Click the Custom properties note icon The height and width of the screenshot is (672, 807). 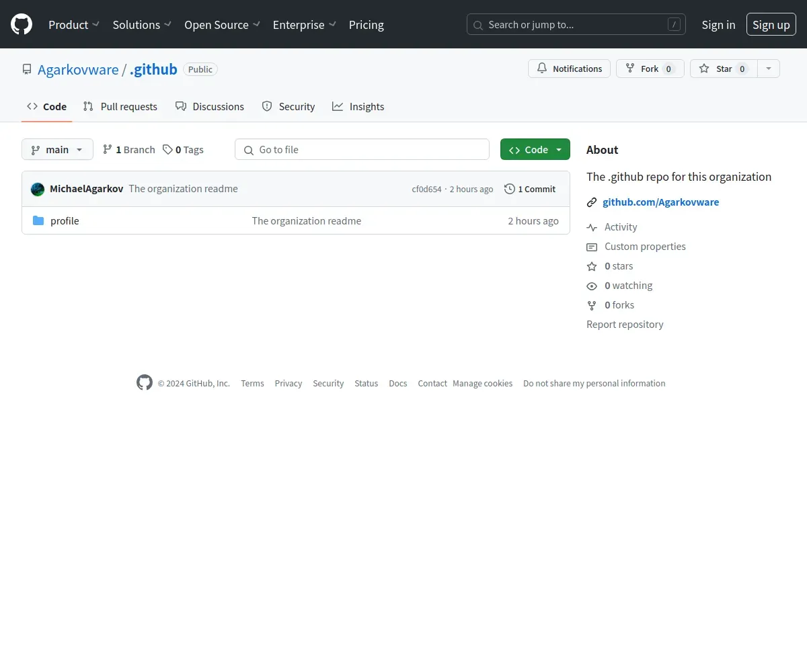click(592, 247)
